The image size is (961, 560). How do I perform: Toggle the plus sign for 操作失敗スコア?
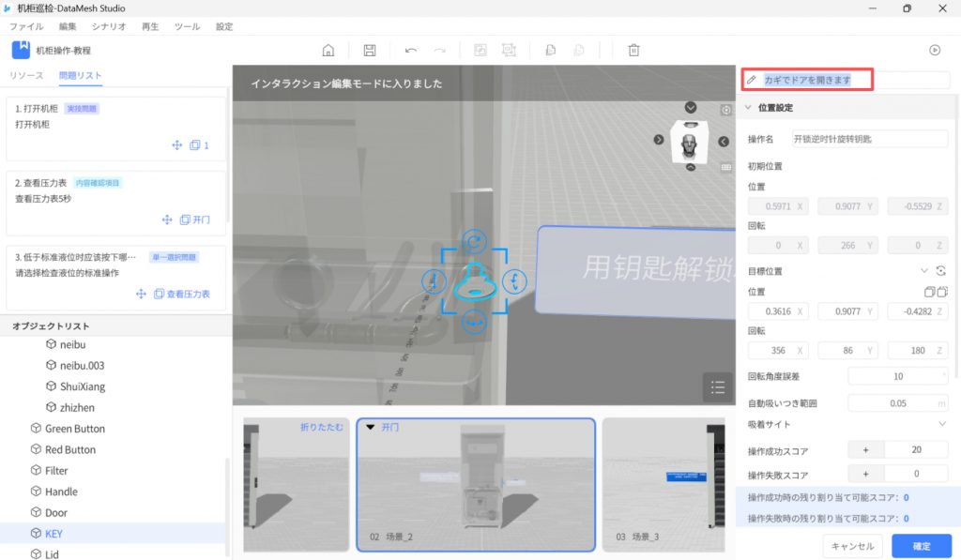click(x=865, y=475)
